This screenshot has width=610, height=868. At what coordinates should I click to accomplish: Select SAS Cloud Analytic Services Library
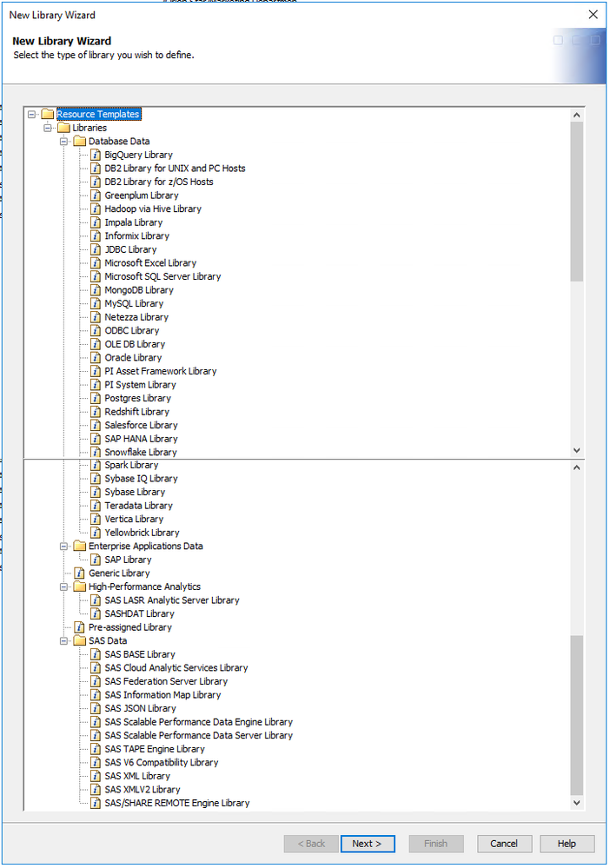[x=176, y=667]
